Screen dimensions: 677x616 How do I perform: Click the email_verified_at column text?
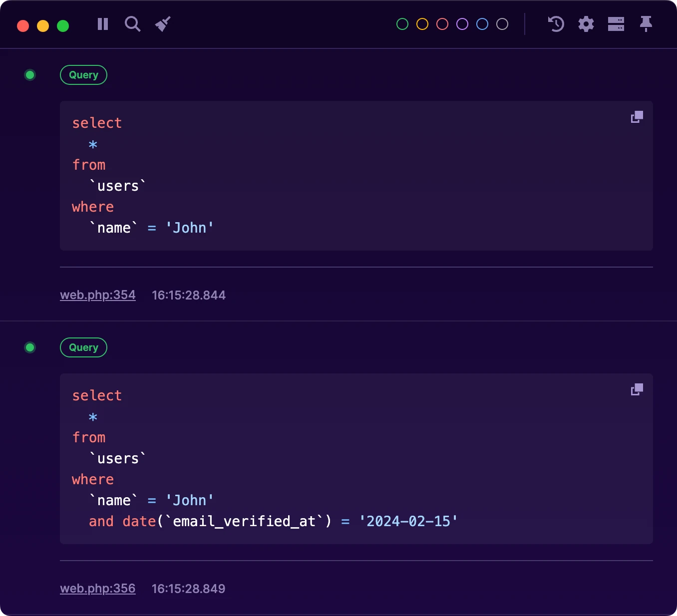pyautogui.click(x=245, y=521)
